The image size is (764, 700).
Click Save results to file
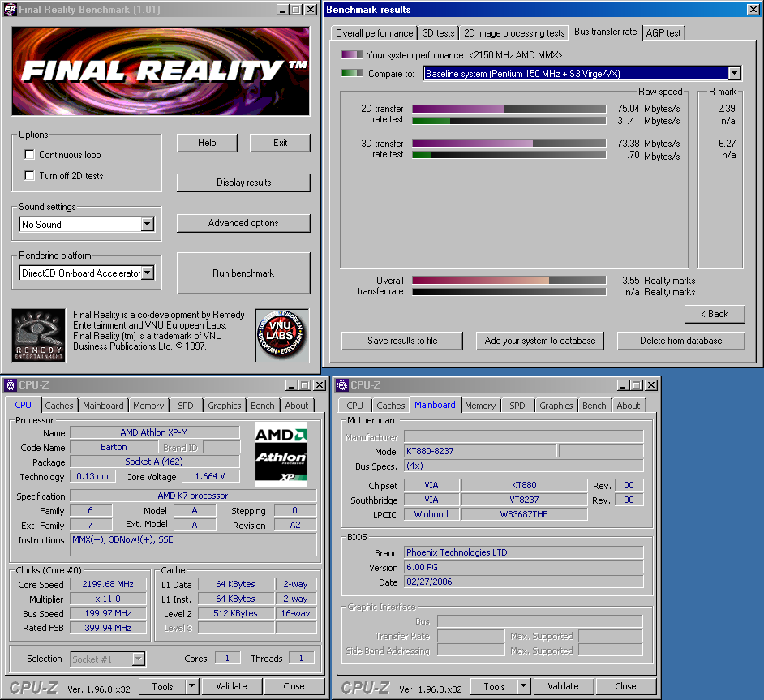402,341
